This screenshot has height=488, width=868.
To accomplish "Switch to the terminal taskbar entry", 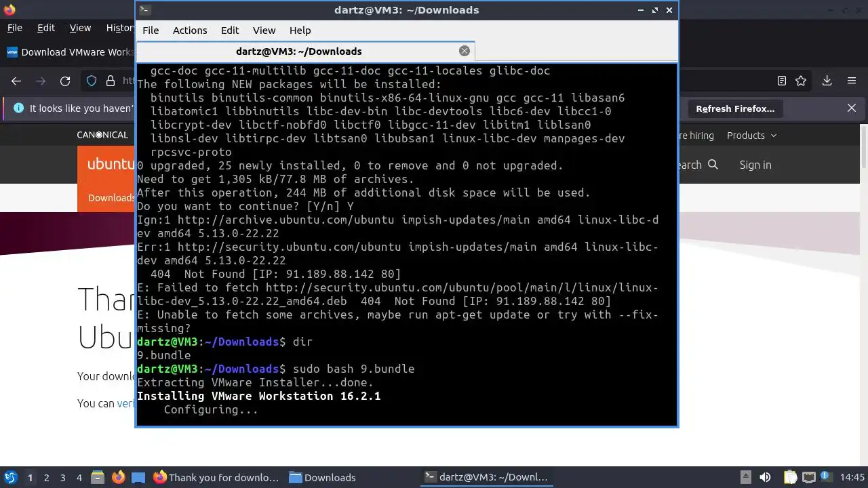I will click(486, 477).
